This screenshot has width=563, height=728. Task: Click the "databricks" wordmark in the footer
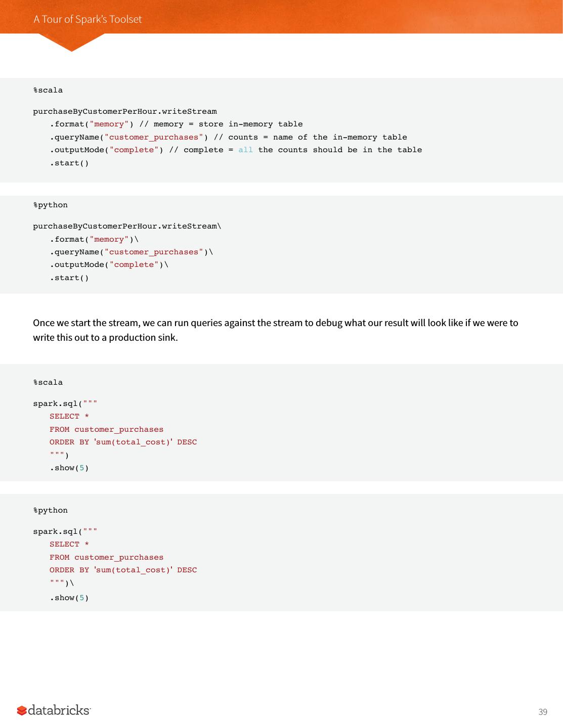click(59, 710)
